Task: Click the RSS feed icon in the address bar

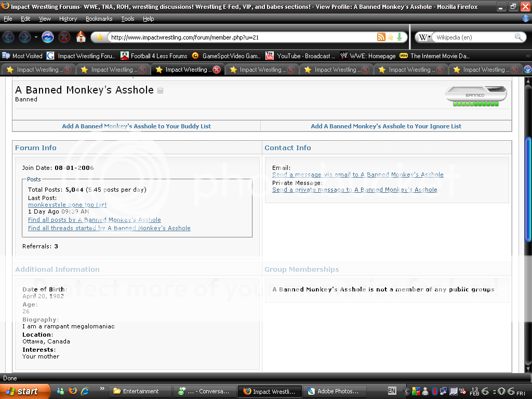Action: [381, 37]
